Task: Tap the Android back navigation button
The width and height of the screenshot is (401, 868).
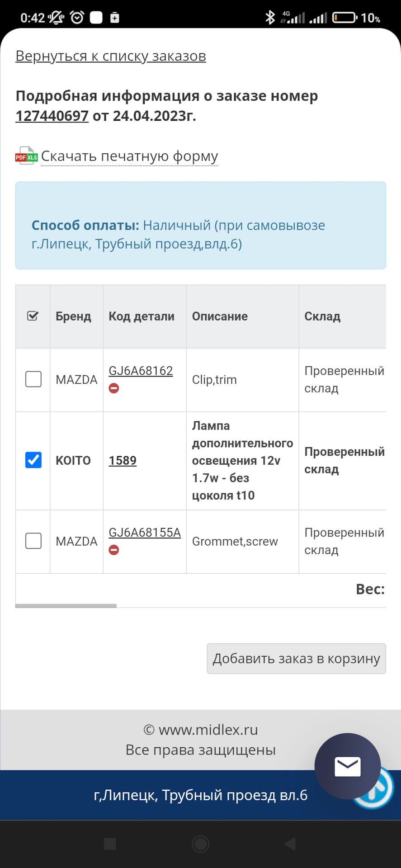Action: [289, 844]
